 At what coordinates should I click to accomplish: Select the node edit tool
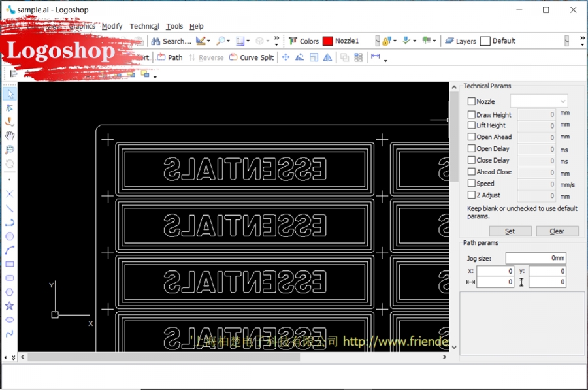(x=10, y=108)
